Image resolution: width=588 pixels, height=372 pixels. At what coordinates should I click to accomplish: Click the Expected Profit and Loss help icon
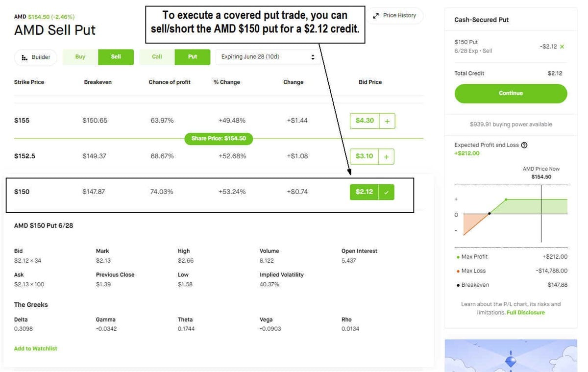point(524,145)
